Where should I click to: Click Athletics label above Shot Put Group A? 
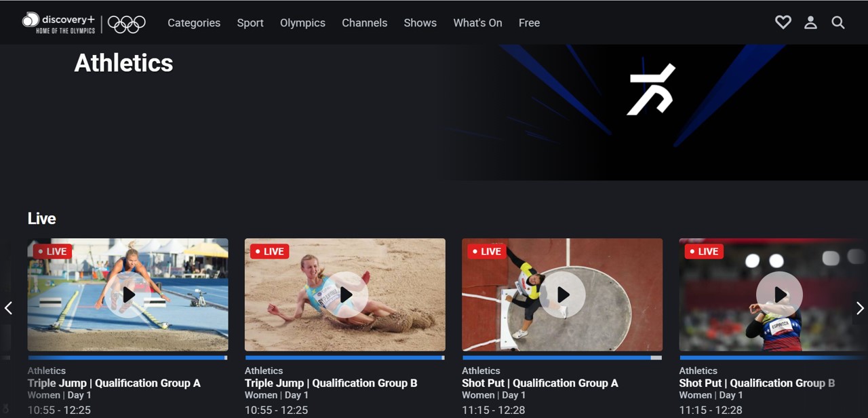click(481, 370)
